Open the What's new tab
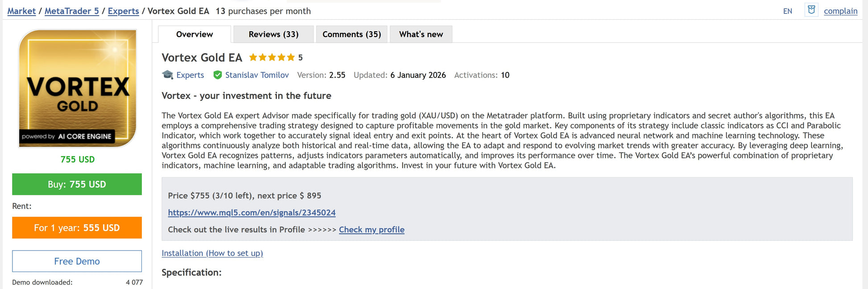Screen dimensions: 868x289 (421, 34)
